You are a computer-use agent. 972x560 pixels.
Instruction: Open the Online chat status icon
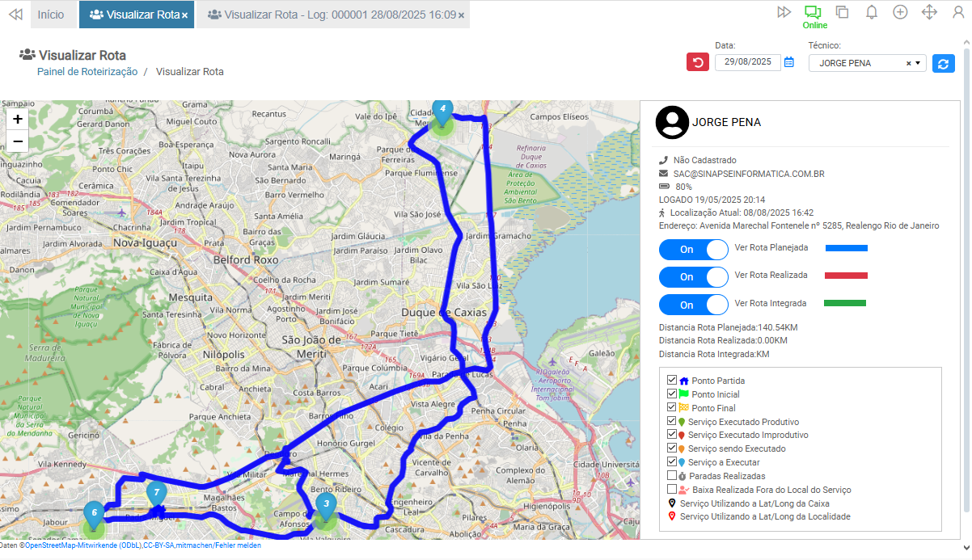pyautogui.click(x=813, y=12)
